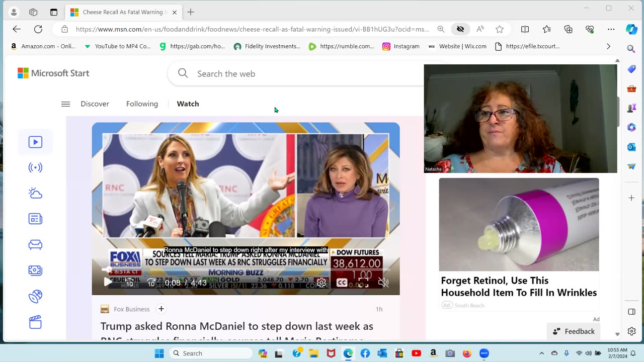Open the hamburger navigation menu

point(65,104)
